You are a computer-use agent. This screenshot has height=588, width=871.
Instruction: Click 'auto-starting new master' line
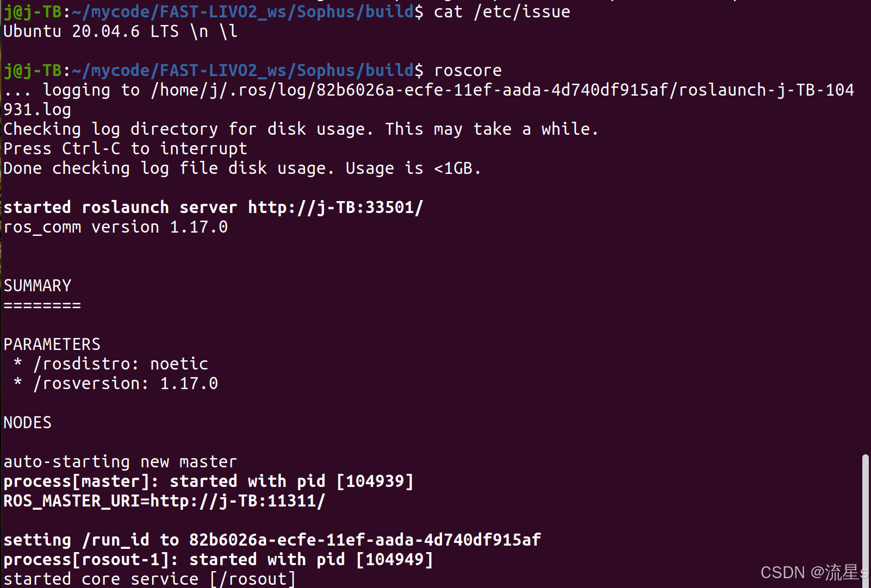click(x=120, y=462)
